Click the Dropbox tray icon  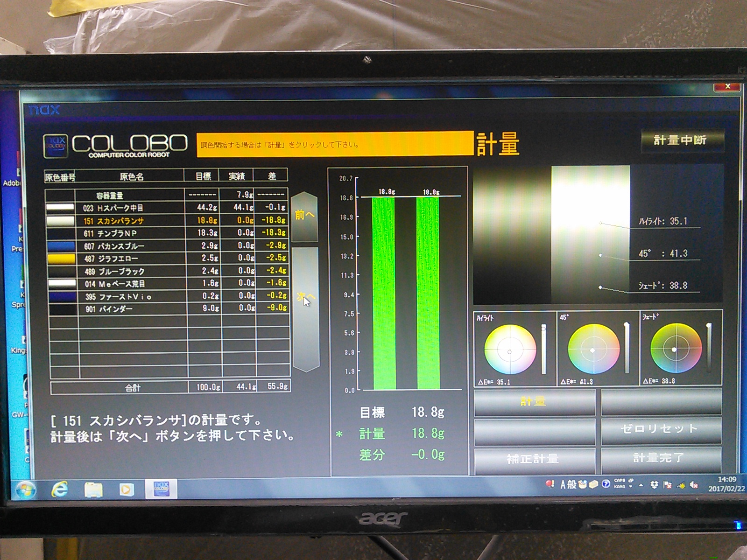click(x=654, y=485)
